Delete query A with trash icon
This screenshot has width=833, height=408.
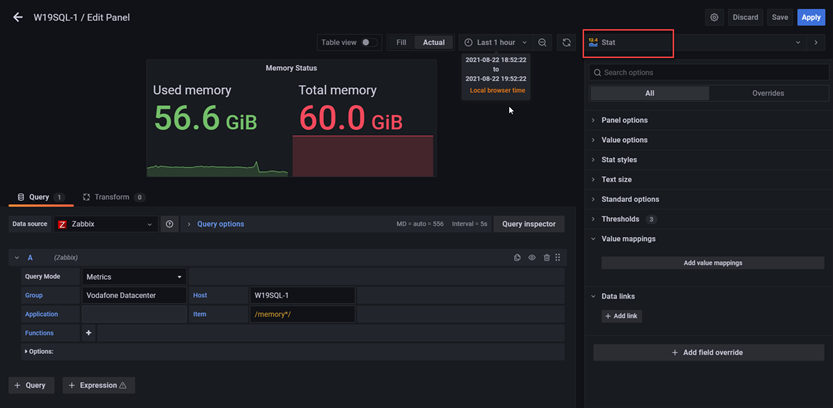click(x=546, y=258)
